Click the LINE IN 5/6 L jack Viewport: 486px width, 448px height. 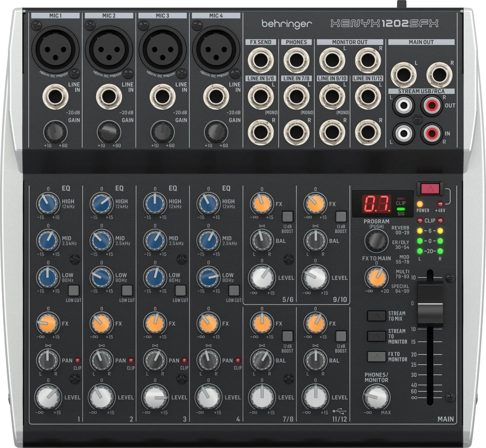(261, 97)
